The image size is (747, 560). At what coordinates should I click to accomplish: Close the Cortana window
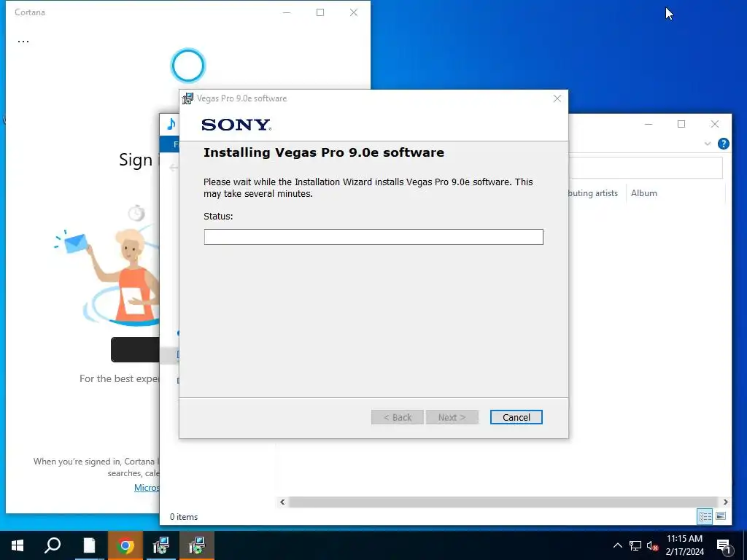point(354,12)
